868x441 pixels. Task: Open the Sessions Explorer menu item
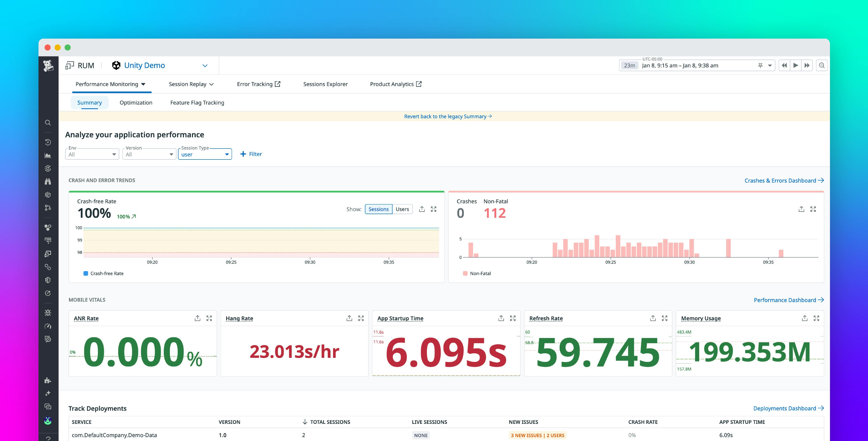325,84
